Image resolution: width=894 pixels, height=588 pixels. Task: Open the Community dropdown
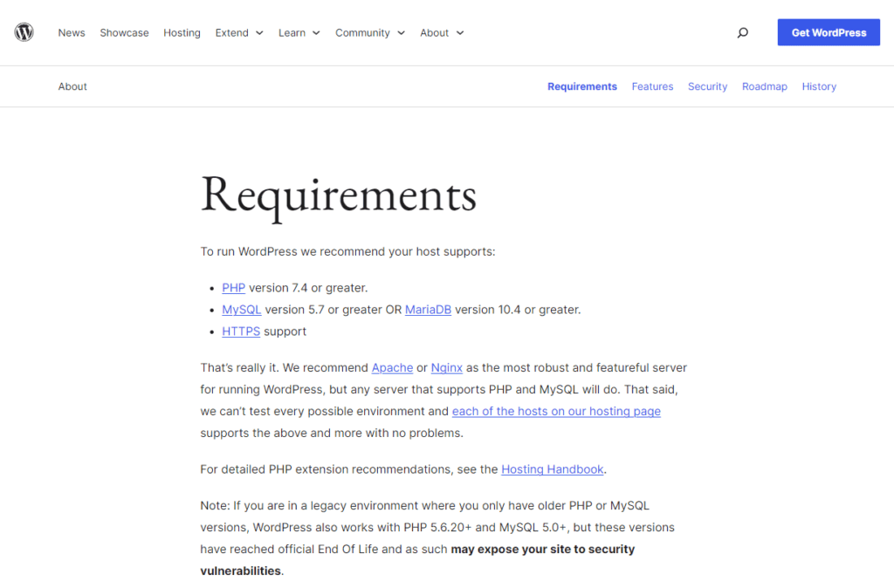(369, 32)
